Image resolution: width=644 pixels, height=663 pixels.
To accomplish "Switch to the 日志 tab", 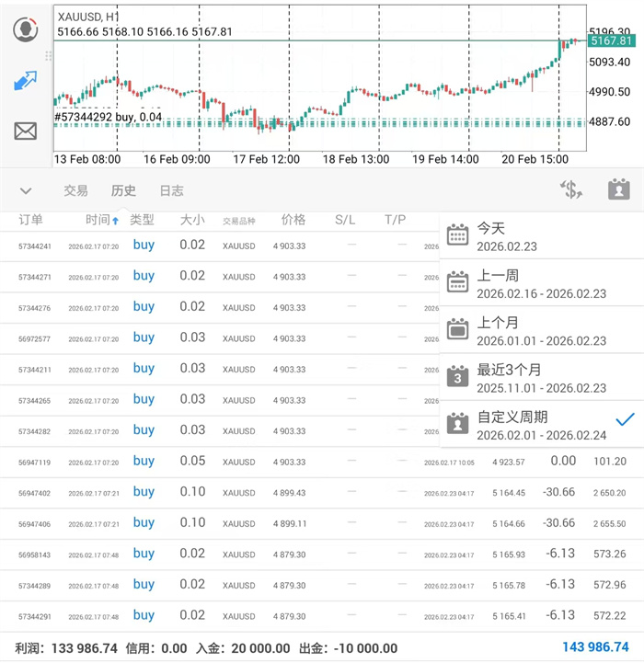I will (171, 191).
